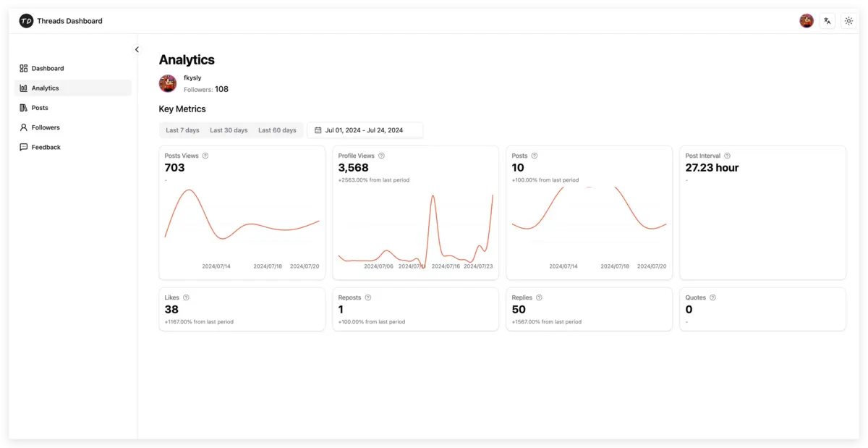The height and width of the screenshot is (448, 868).
Task: Toggle the light/dark theme sun icon
Action: click(848, 21)
